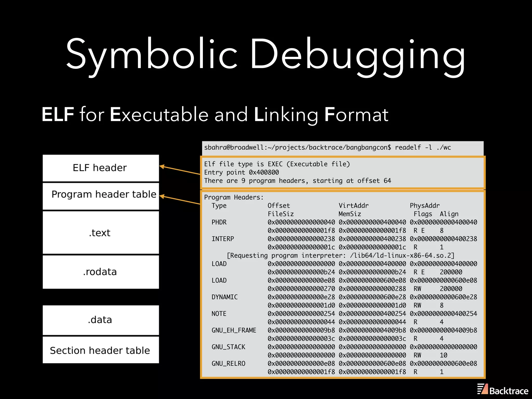Image resolution: width=532 pixels, height=399 pixels.
Task: Click the 'Offset' column header
Action: point(279,206)
